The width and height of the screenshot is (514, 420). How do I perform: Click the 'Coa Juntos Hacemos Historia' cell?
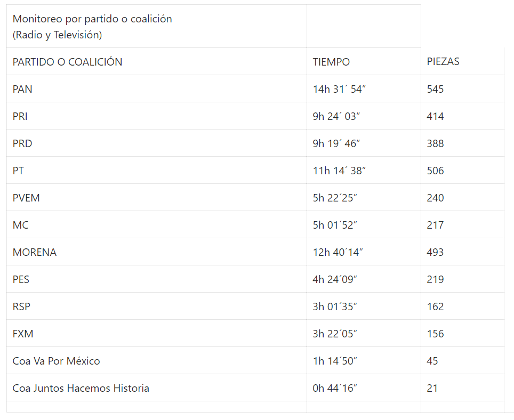coord(81,388)
